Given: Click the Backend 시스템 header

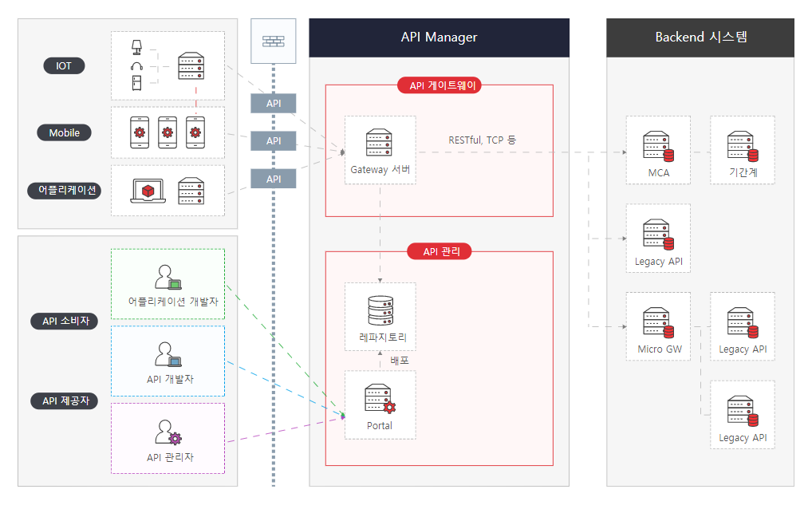Looking at the screenshot, I should point(700,37).
